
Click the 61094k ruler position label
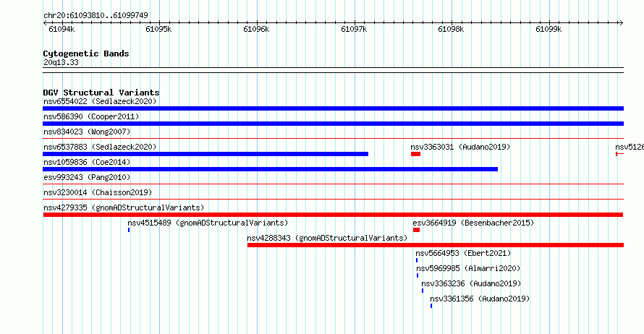pos(62,29)
